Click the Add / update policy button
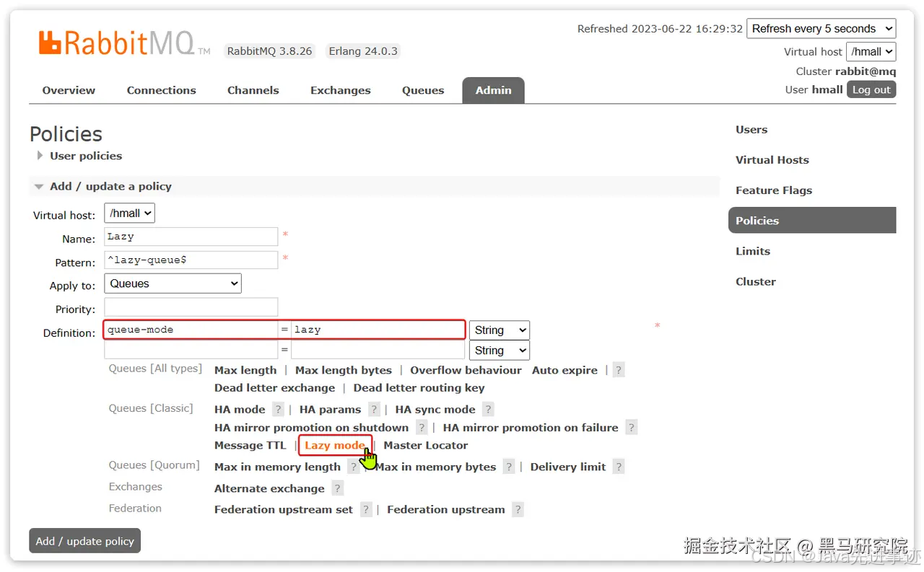 point(84,540)
